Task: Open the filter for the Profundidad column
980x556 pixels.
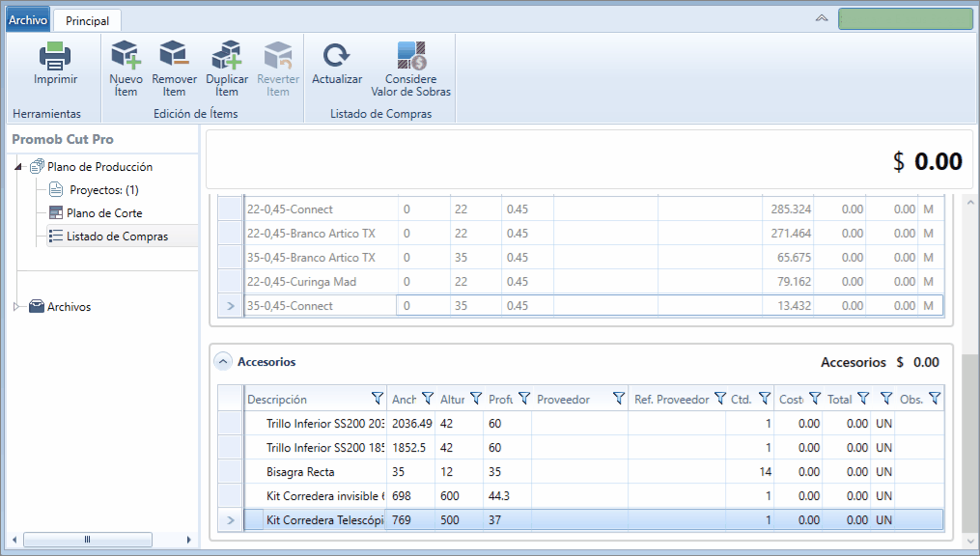Action: (x=523, y=398)
